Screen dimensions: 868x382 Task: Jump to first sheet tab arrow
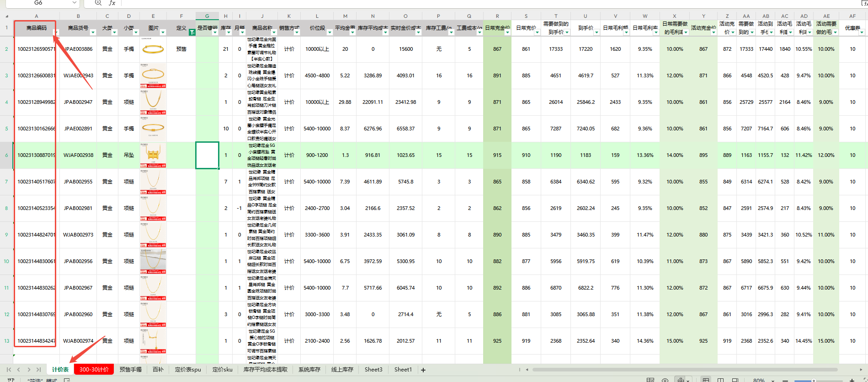click(x=9, y=370)
